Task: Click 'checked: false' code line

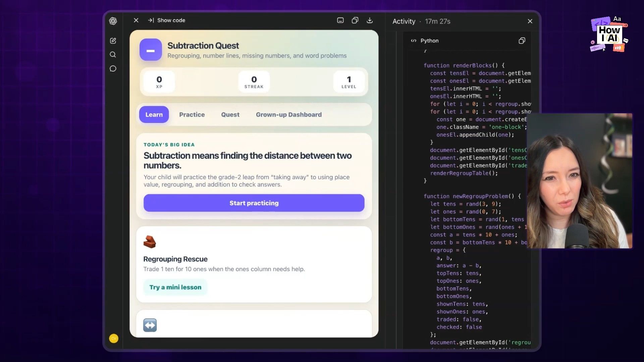Action: [459, 327]
